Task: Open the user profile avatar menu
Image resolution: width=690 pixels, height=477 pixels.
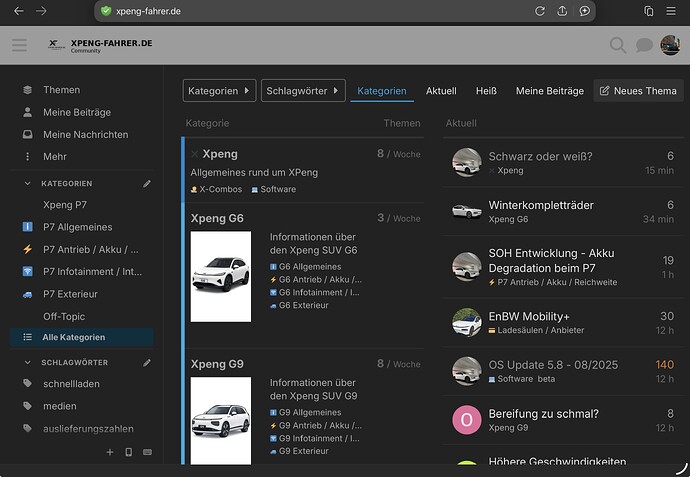Action: [x=670, y=45]
